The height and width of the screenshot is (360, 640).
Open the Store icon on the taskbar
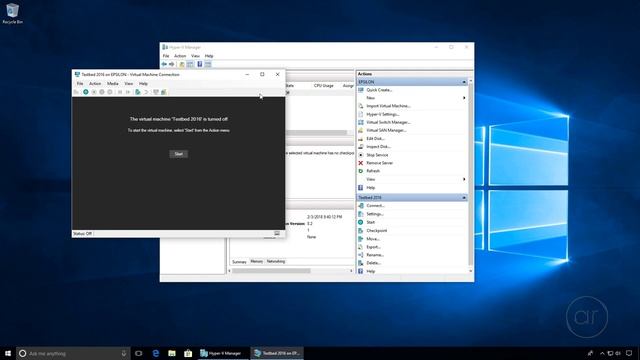188,353
